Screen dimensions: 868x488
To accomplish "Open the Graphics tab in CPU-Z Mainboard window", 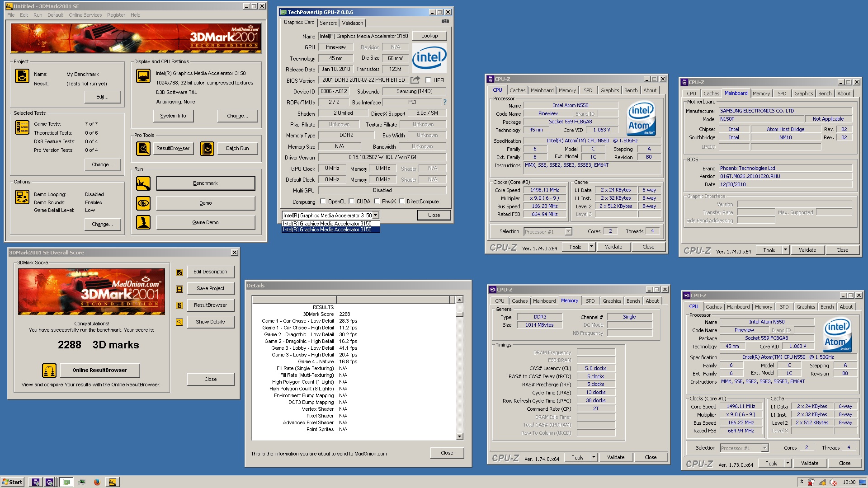I will [x=803, y=94].
